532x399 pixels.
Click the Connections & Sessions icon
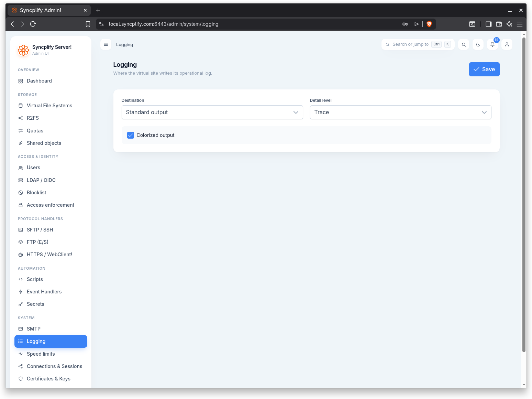click(21, 366)
